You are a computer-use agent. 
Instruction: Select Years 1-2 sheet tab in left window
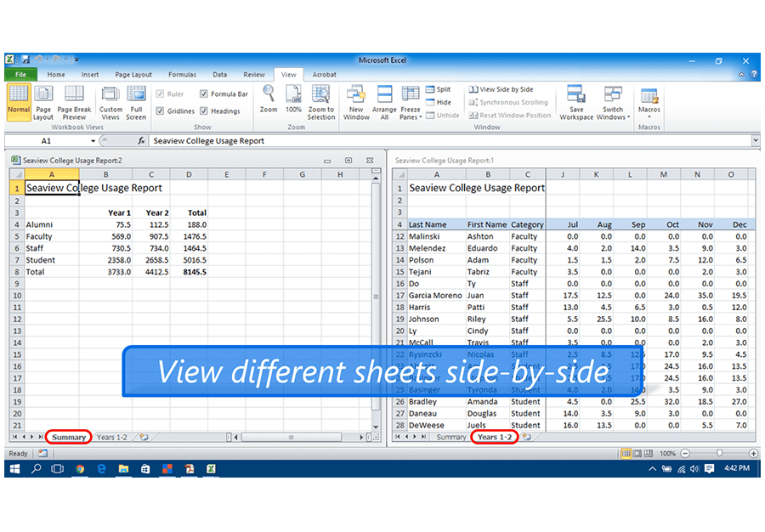click(x=111, y=438)
